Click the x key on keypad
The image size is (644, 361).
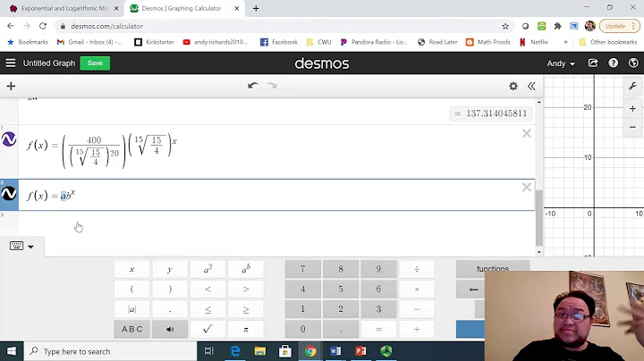131,270
